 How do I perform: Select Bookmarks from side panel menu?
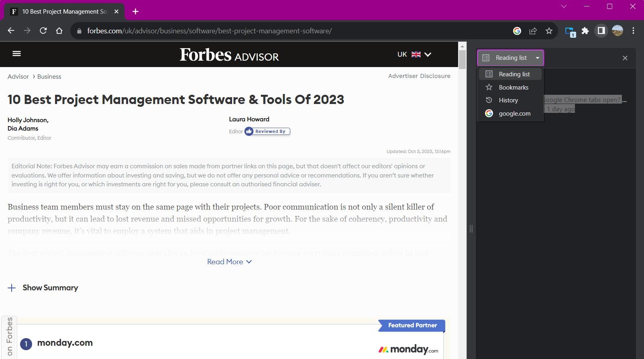[513, 88]
